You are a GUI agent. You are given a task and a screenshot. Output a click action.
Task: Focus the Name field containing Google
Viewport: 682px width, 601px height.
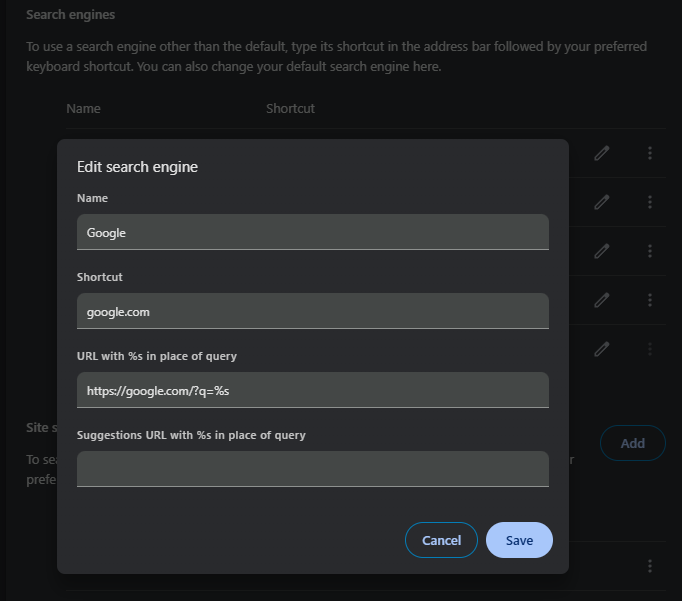click(x=312, y=232)
